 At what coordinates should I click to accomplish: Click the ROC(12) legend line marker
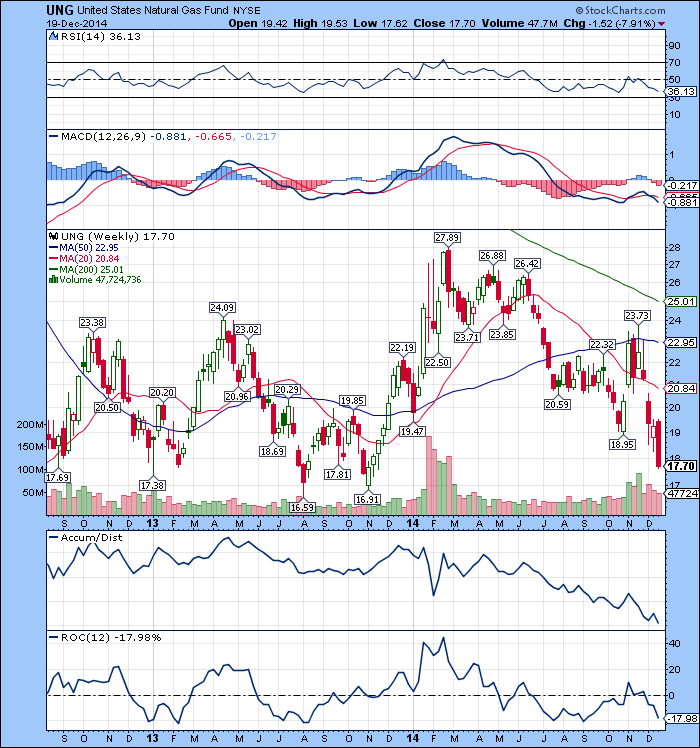pos(53,638)
